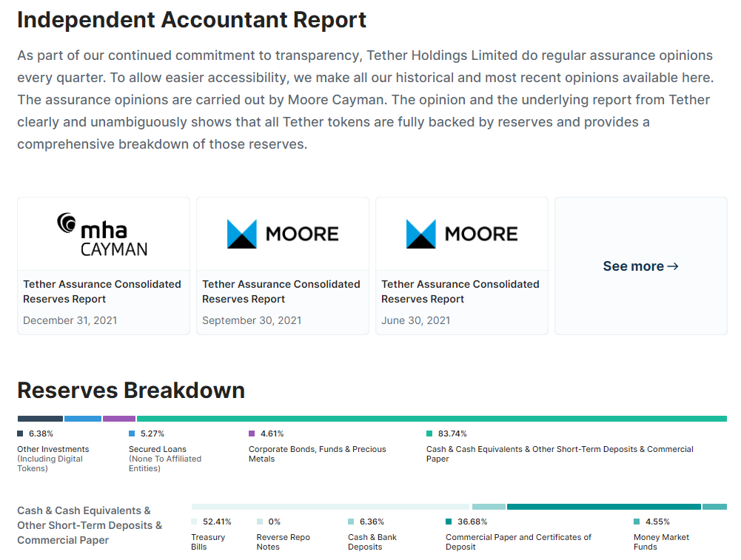Click the Moore logo above September 30 report
741x560 pixels.
pos(282,234)
